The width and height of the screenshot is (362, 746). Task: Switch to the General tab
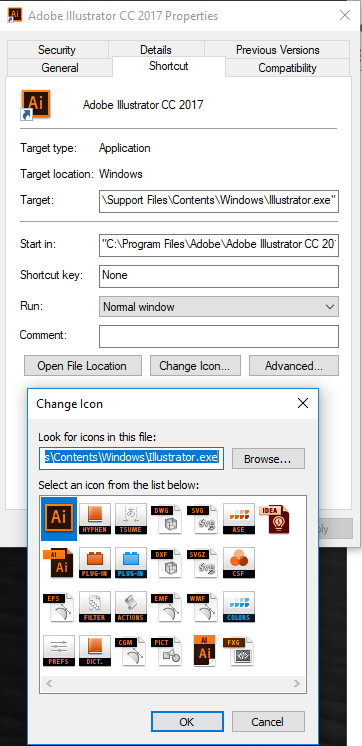tap(60, 68)
